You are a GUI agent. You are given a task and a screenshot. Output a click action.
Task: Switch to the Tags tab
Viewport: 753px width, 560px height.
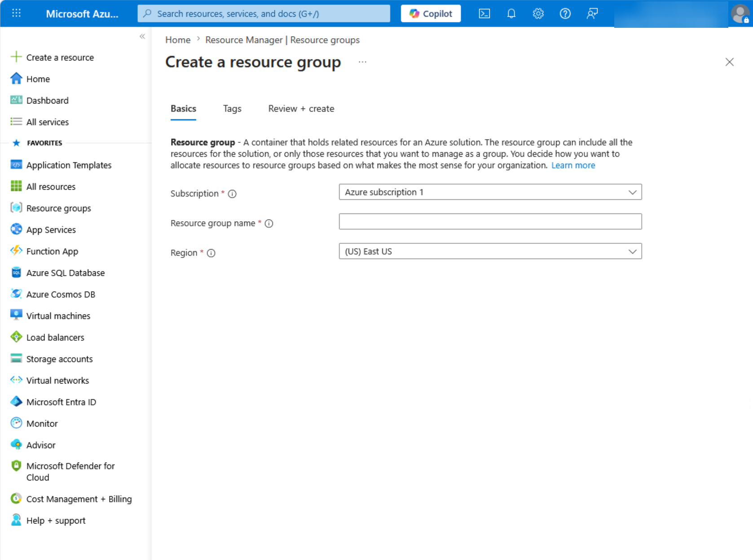coord(232,109)
